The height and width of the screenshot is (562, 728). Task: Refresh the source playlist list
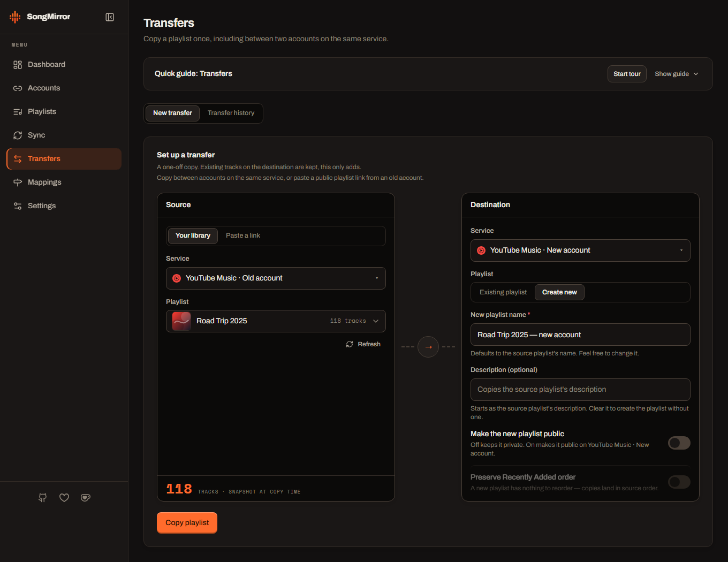363,344
